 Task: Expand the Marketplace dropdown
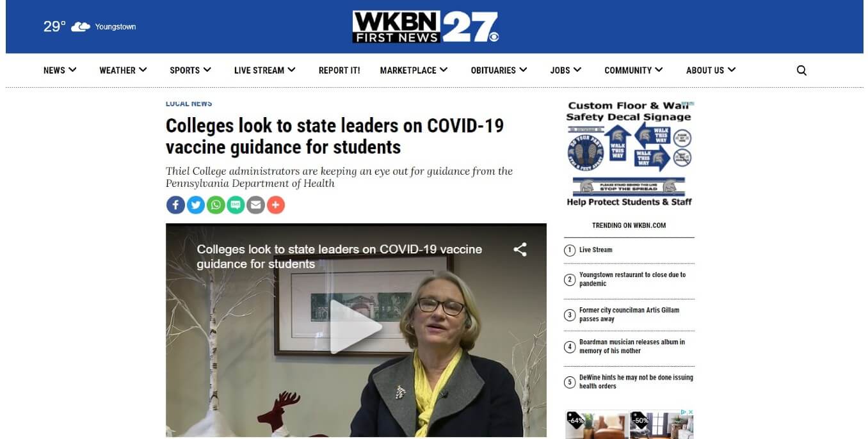coord(414,70)
